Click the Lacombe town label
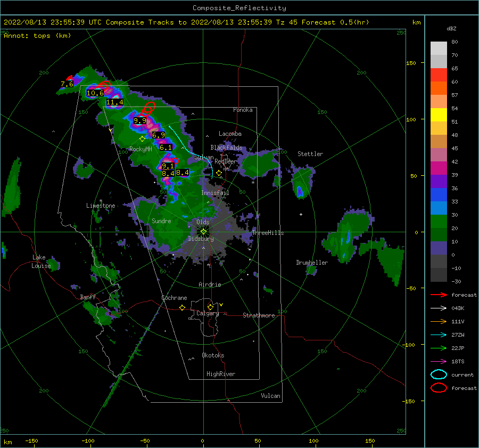 pos(230,134)
